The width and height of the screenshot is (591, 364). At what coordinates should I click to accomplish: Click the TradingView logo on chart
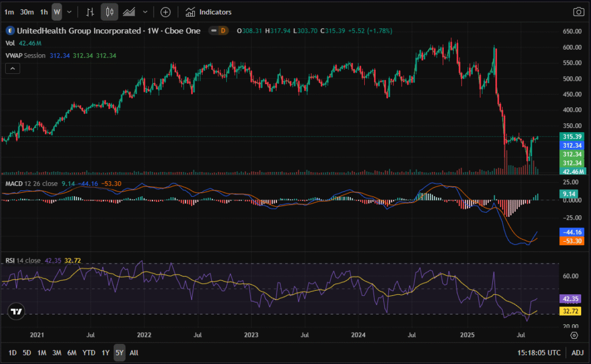[16, 312]
